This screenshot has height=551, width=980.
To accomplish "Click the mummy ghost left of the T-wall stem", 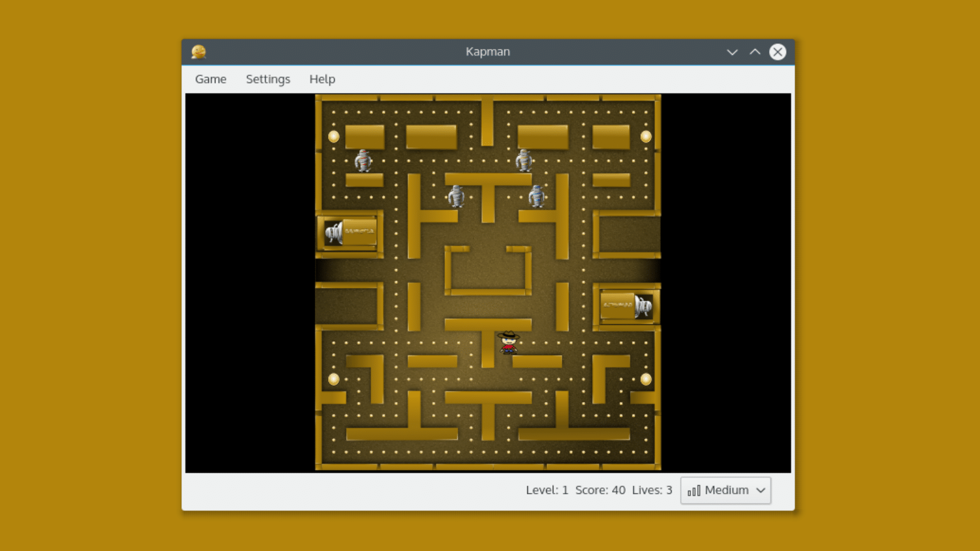I will (456, 196).
